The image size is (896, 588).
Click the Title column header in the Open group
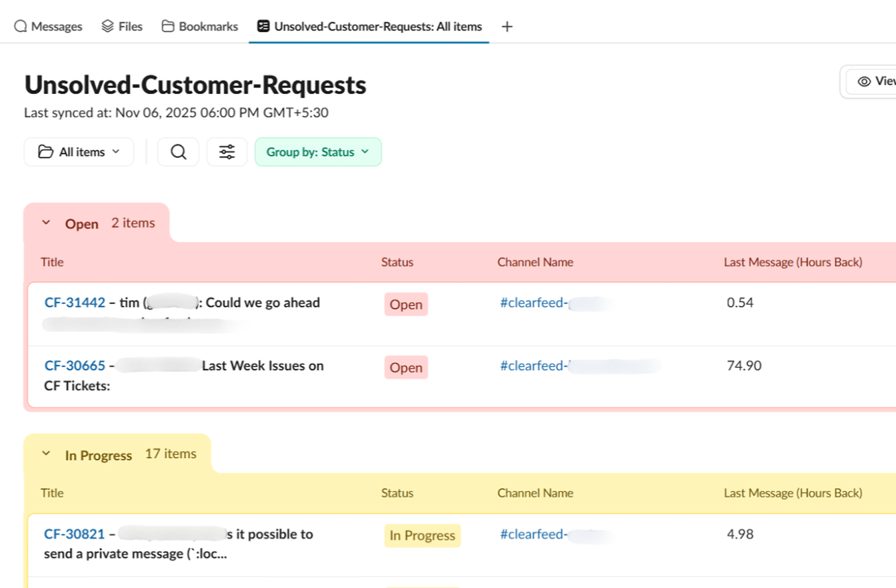click(52, 262)
